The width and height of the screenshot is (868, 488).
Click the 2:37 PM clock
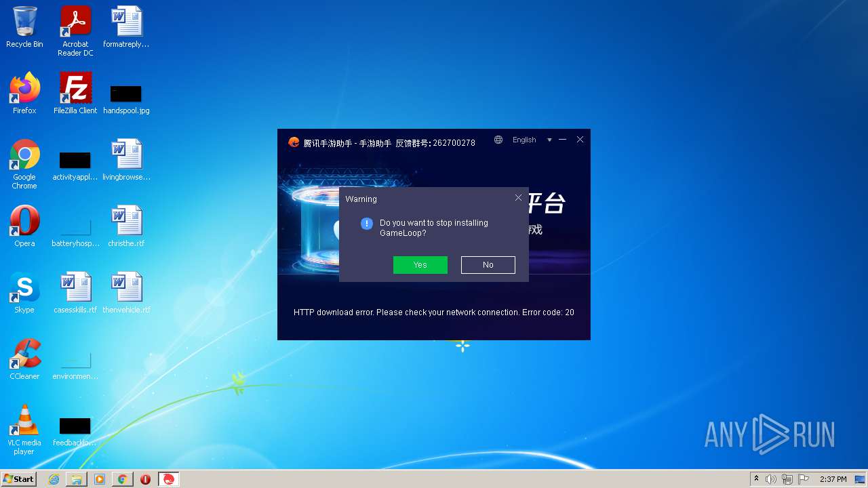point(833,479)
